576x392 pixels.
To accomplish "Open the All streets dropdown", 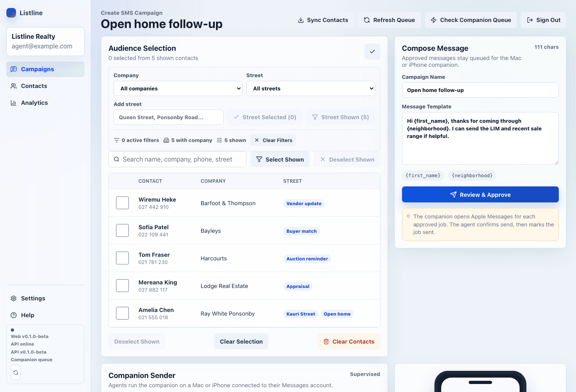I will click(x=311, y=88).
